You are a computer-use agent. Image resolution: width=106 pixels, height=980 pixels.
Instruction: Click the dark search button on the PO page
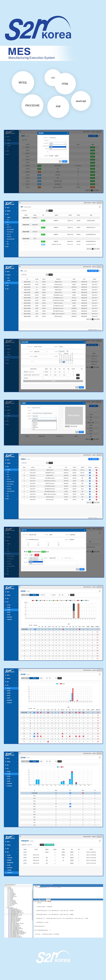click(50, 275)
